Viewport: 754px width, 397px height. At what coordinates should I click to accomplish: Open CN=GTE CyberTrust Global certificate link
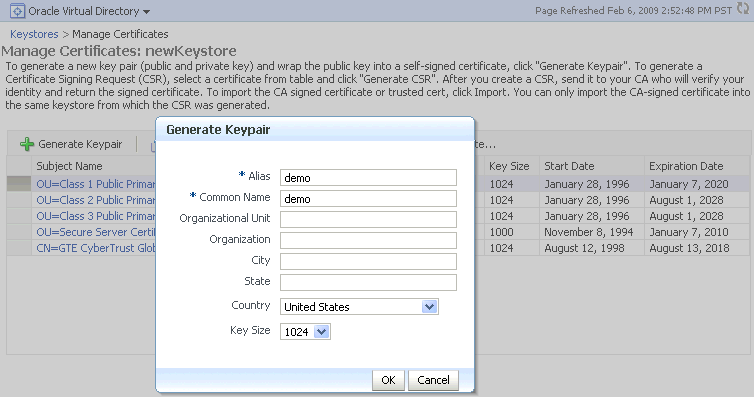[96, 248]
